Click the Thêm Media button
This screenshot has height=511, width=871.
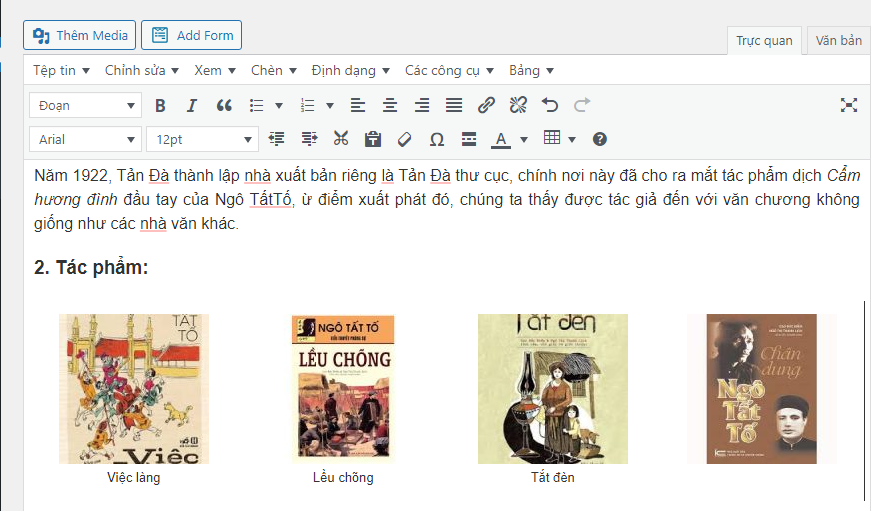[x=80, y=35]
